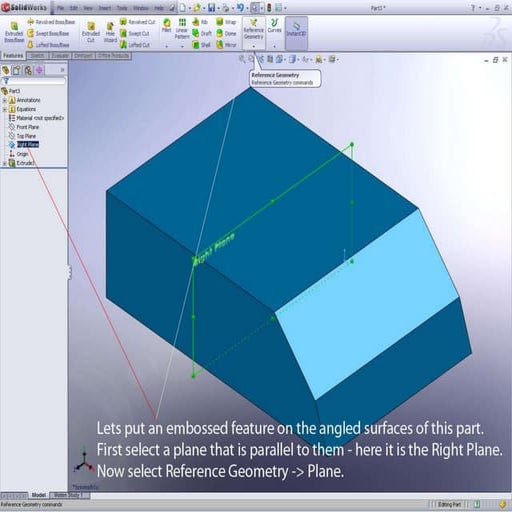The image size is (512, 512).
Task: Open the ConfigurationManager tab icon
Action: (28, 70)
